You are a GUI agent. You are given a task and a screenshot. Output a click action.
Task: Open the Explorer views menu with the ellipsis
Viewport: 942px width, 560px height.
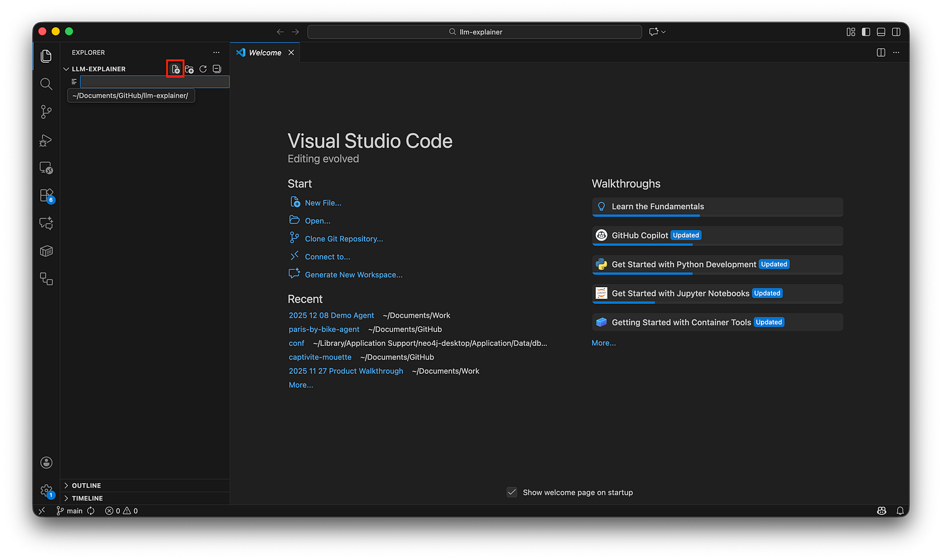click(216, 52)
